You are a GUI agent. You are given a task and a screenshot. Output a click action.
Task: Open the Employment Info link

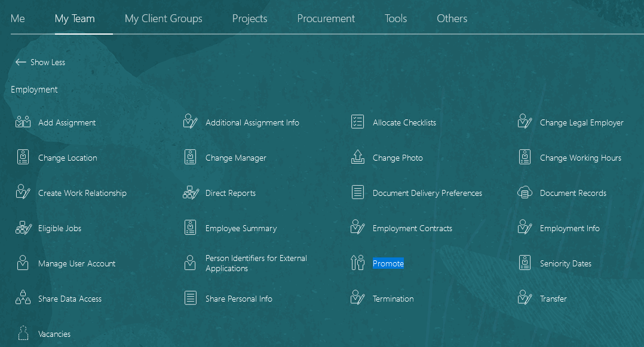570,228
